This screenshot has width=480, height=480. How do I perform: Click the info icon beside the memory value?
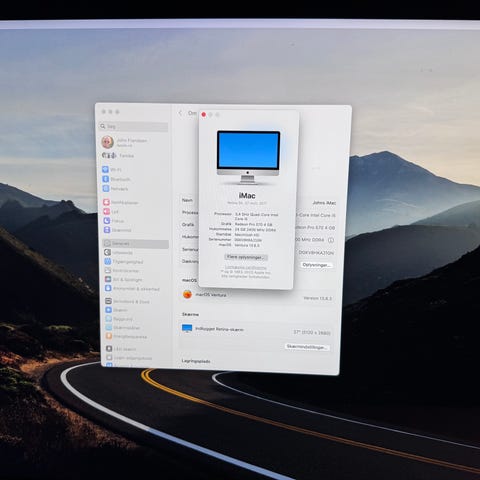(x=331, y=240)
